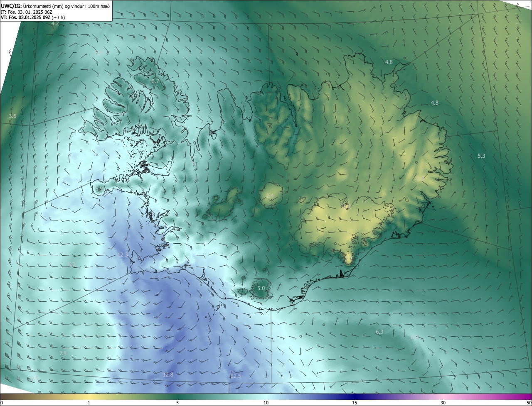
Task: Click the 4.2 value on the map
Action: coord(55,24)
